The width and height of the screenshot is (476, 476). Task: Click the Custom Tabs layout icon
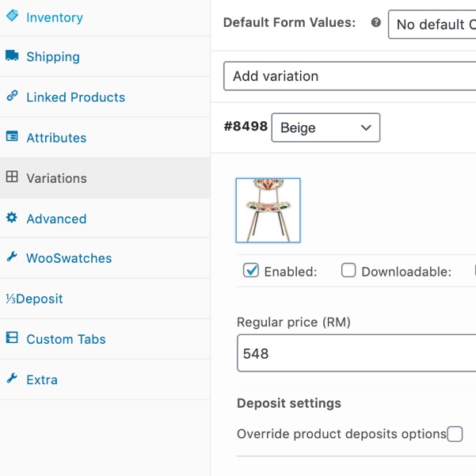click(x=12, y=337)
